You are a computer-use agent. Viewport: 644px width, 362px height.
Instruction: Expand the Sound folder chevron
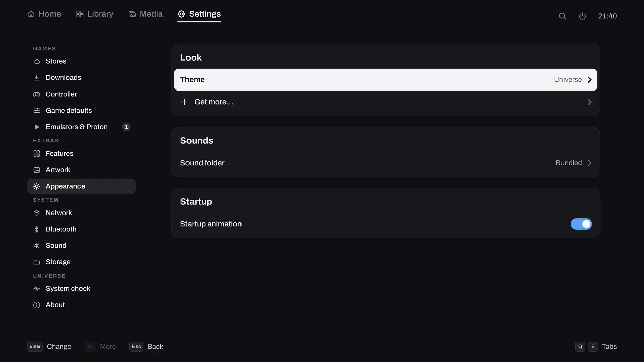point(589,163)
